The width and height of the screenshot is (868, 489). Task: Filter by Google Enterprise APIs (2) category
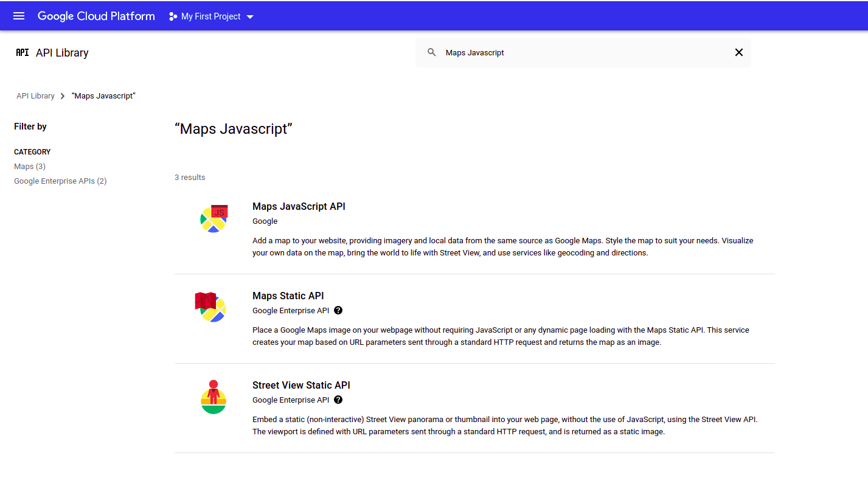point(60,181)
